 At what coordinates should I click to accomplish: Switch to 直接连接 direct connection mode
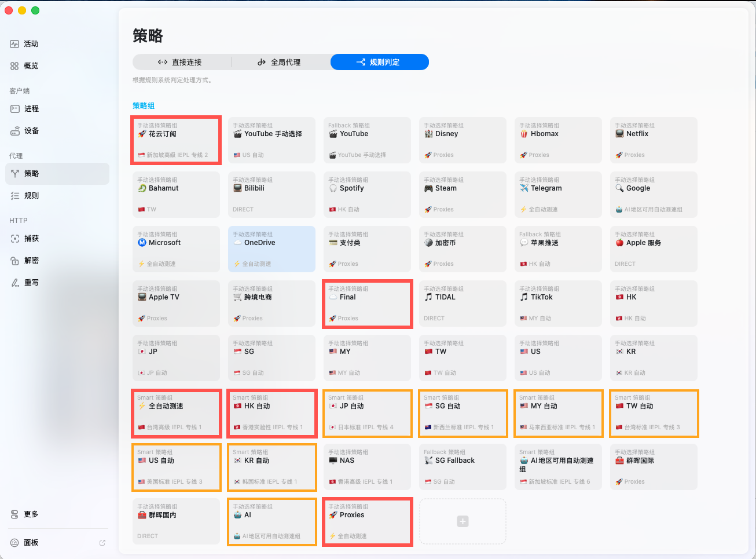(182, 62)
